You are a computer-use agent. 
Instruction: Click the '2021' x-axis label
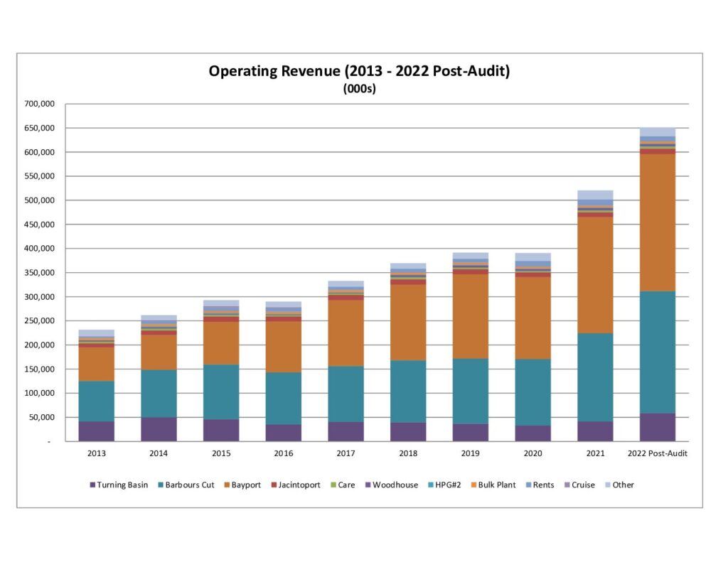pos(595,453)
